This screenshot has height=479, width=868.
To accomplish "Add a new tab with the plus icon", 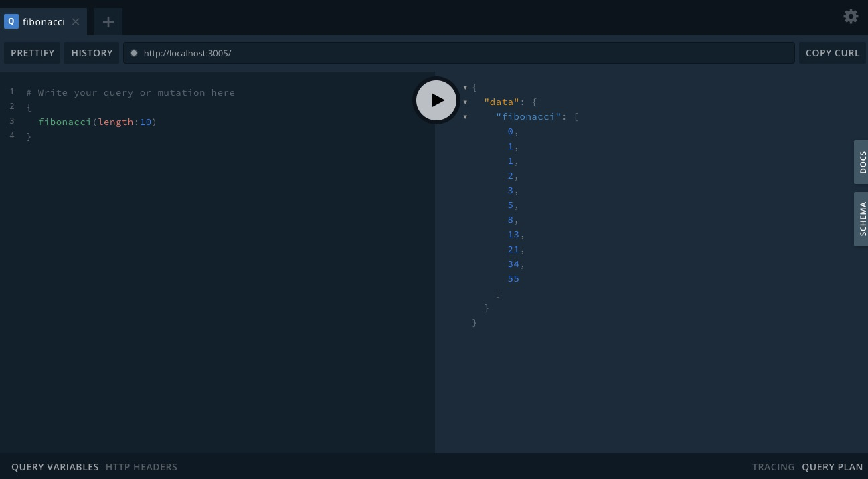I will (108, 22).
